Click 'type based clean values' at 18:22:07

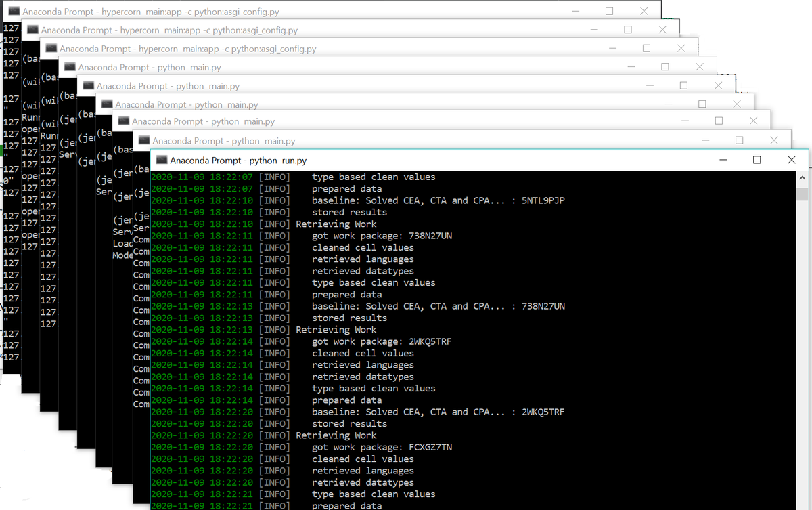click(x=374, y=177)
